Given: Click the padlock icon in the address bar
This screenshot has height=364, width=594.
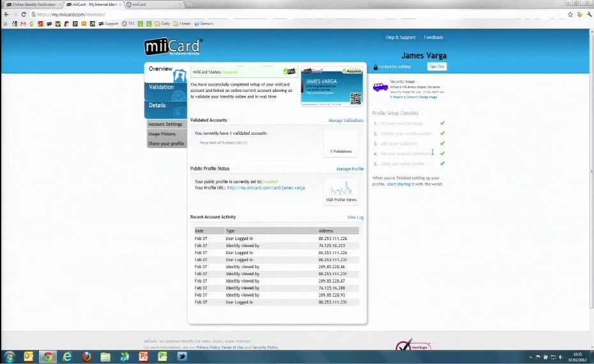Looking at the screenshot, I should [33, 15].
